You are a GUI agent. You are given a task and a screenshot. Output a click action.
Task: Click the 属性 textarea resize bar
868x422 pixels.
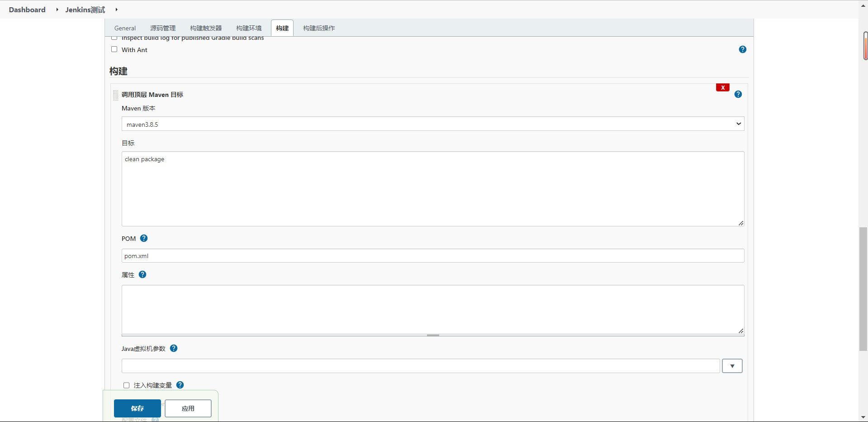[433, 335]
